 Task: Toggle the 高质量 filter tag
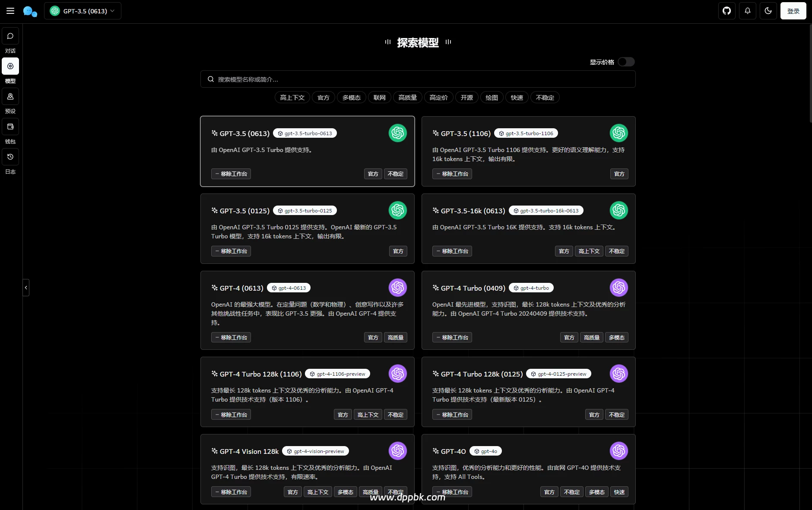tap(408, 98)
